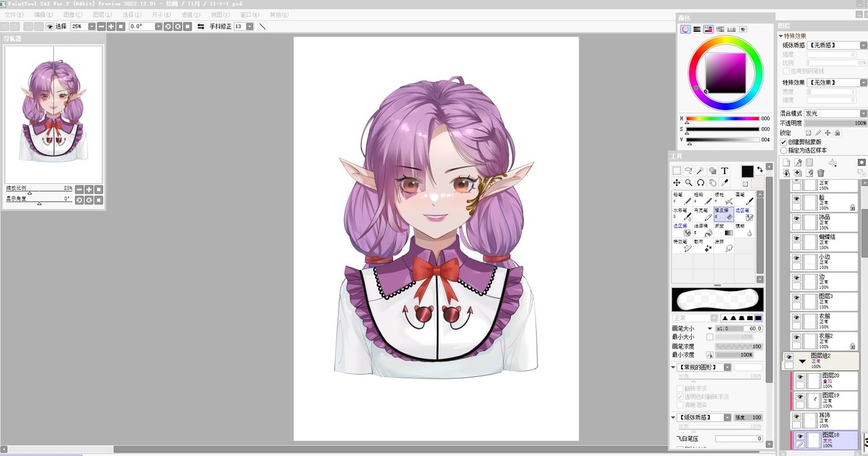Image resolution: width=868 pixels, height=456 pixels.
Task: Hide the 图层3 layer
Action: [x=796, y=297]
